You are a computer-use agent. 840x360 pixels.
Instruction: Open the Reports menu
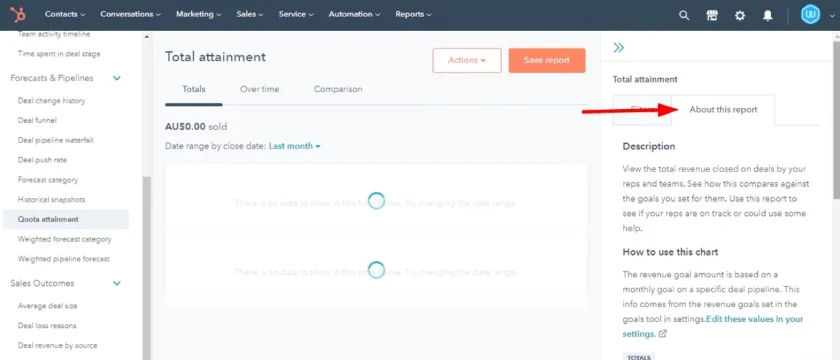(x=413, y=14)
